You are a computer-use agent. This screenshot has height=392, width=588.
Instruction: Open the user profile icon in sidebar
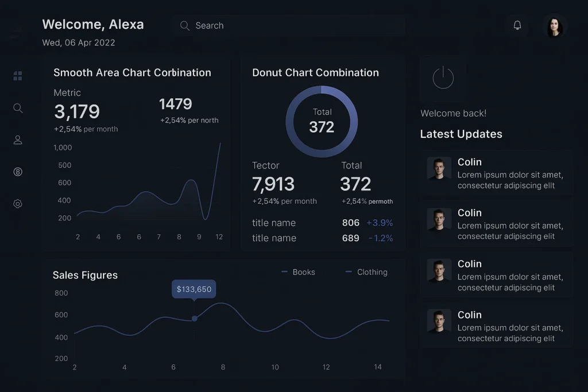click(x=18, y=140)
